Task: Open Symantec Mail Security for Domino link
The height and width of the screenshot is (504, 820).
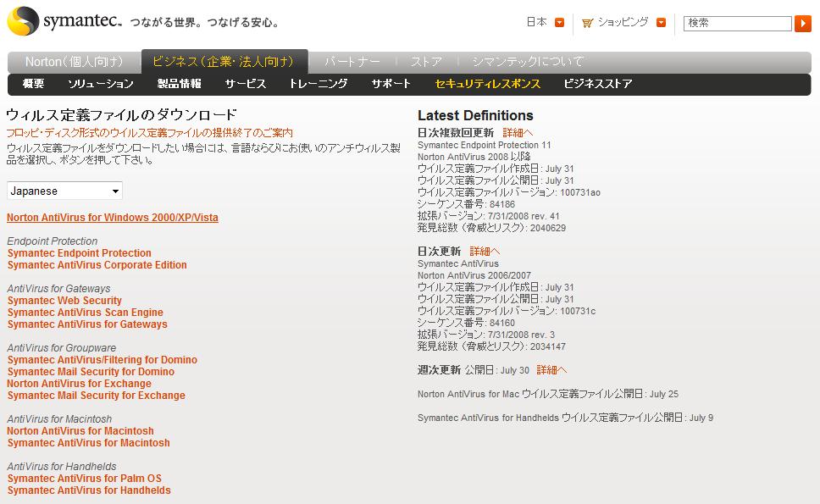Action: [91, 372]
